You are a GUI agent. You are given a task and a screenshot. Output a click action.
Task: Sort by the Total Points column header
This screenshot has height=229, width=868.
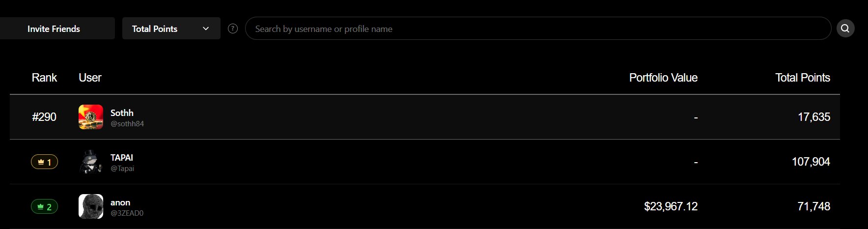803,78
